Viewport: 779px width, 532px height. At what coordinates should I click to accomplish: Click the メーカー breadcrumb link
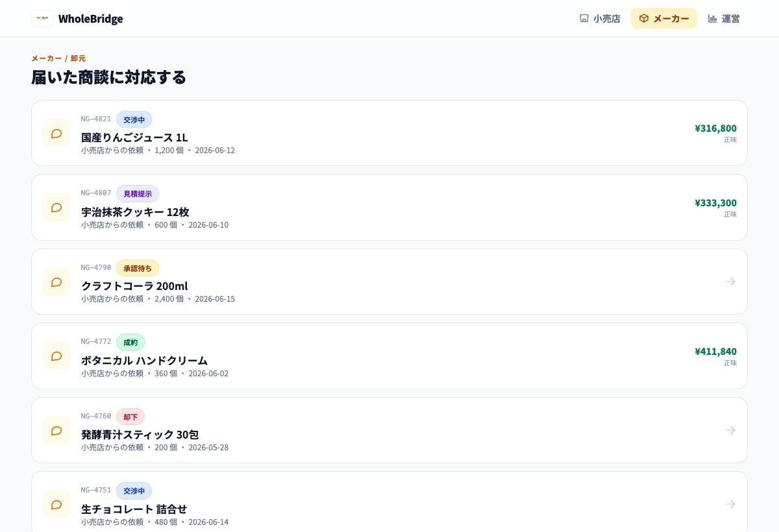(x=47, y=58)
